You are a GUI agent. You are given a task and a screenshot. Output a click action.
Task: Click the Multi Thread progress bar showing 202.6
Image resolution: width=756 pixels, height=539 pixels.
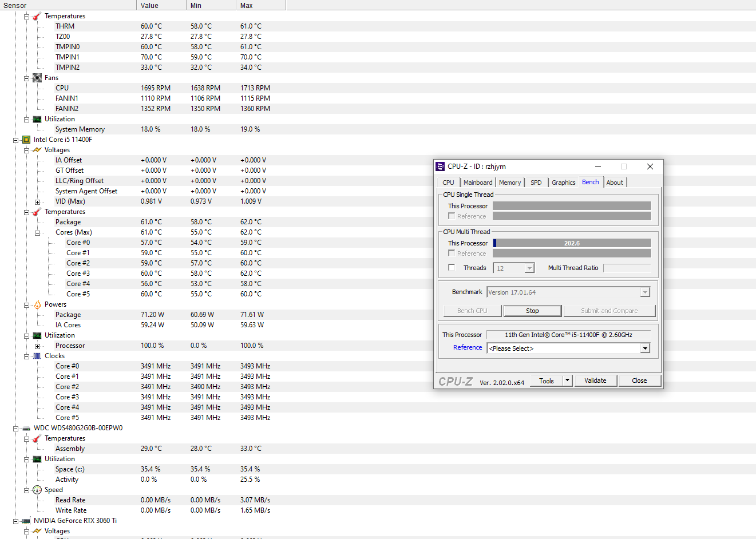[x=572, y=243]
